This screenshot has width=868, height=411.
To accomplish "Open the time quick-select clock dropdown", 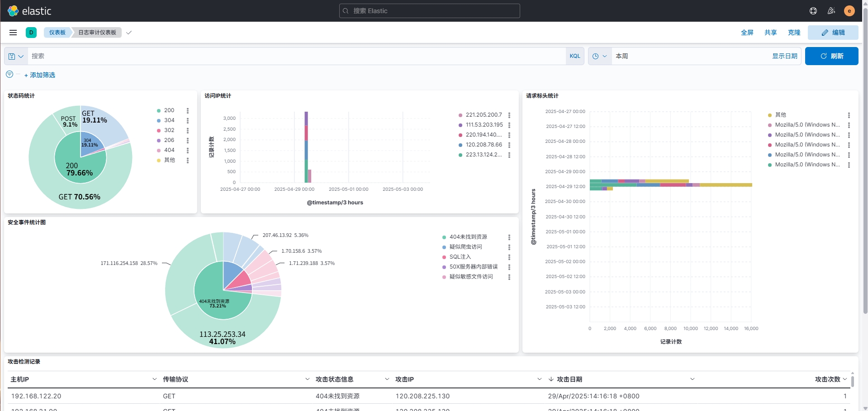I will 599,56.
